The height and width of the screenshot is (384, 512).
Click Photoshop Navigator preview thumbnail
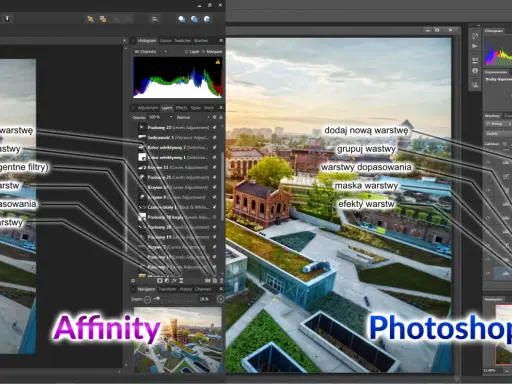coord(503,335)
